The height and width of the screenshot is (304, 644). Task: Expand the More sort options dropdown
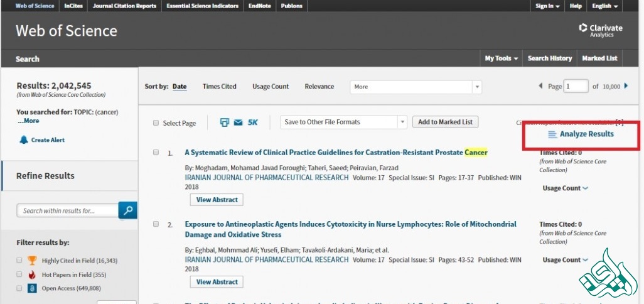(x=416, y=87)
